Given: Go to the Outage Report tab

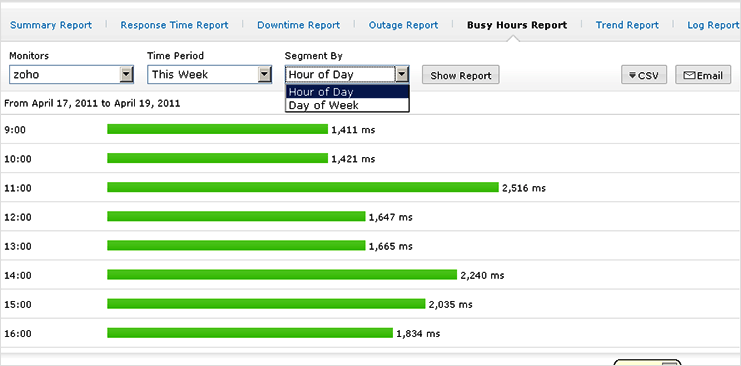Looking at the screenshot, I should point(403,25).
